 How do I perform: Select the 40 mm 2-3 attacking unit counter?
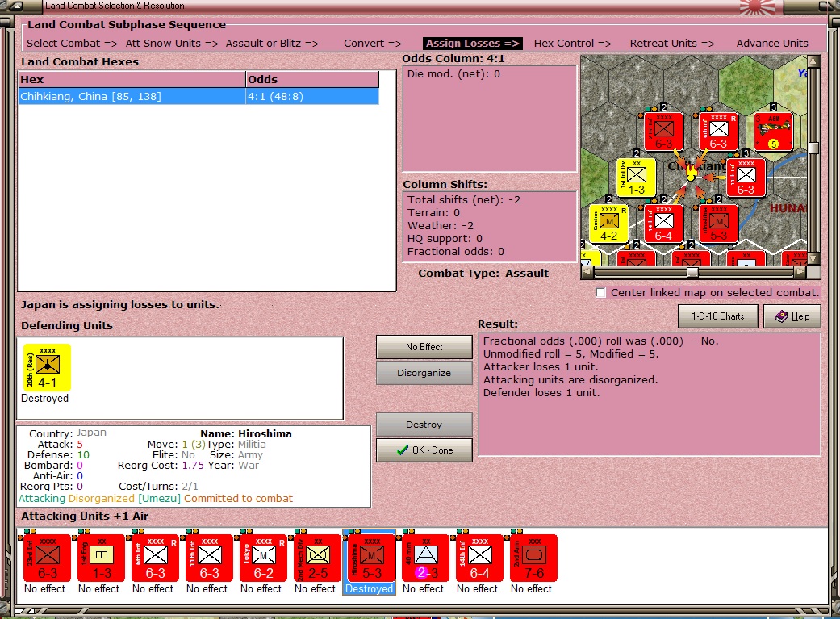click(426, 558)
